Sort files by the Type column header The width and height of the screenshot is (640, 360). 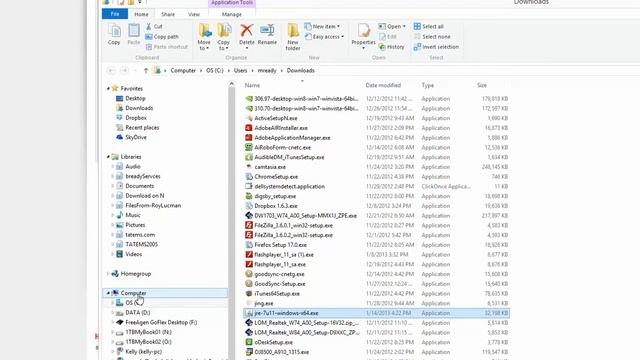(427, 85)
